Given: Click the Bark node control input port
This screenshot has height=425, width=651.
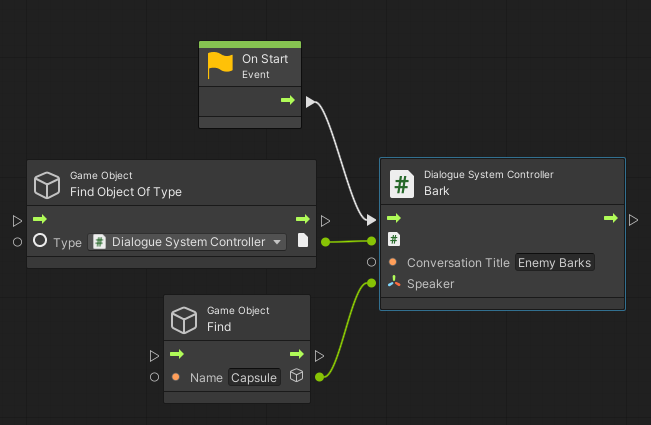Looking at the screenshot, I should click(x=371, y=220).
